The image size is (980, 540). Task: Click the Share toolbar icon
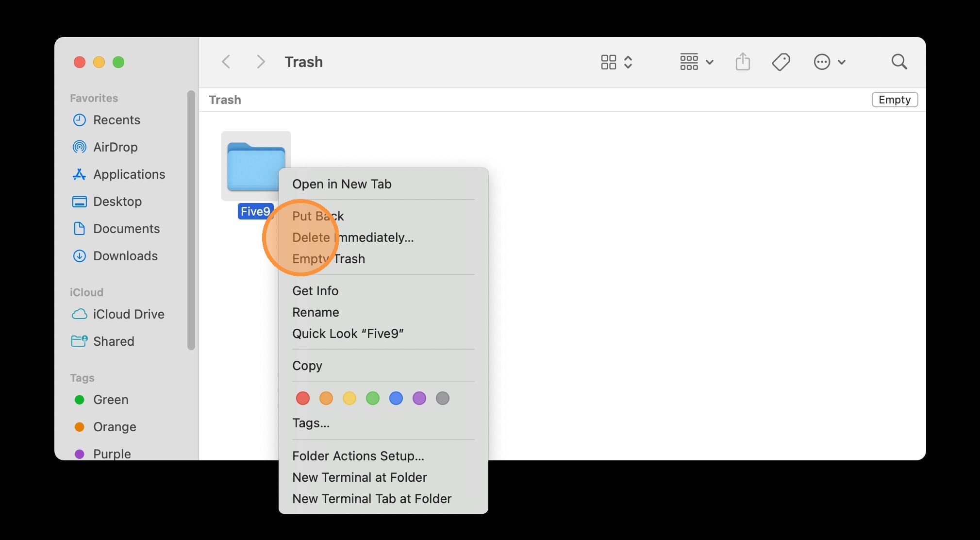(x=743, y=62)
